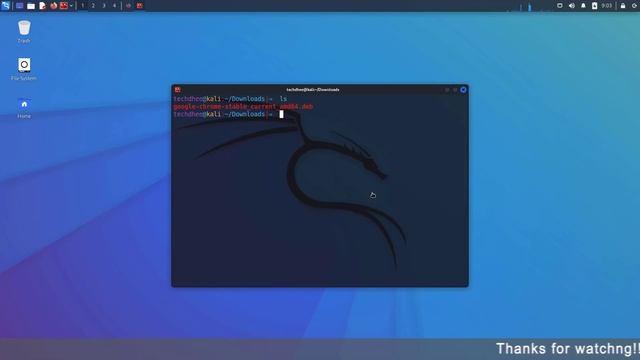Launch the file manager from the panel

click(31, 6)
